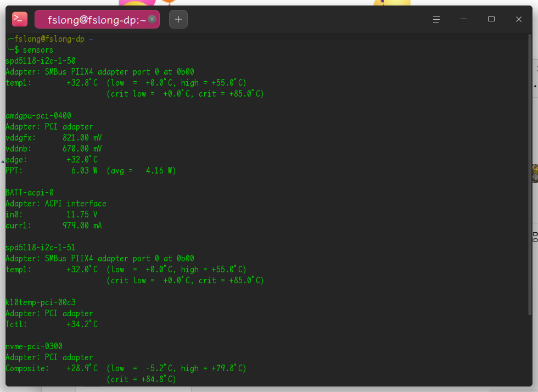Click the '(crit = +84.8°C)' line
Image resolution: width=538 pixels, height=392 pixels.
pyautogui.click(x=142, y=379)
